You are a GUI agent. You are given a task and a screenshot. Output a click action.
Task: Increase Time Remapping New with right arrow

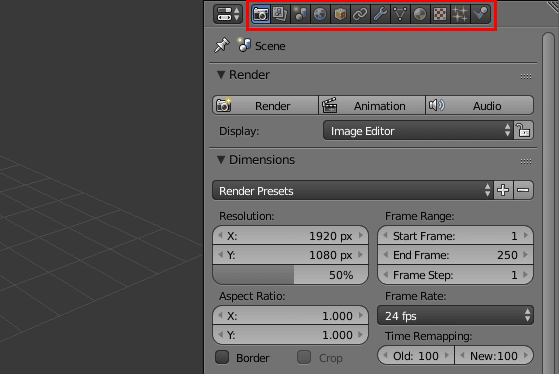click(x=526, y=355)
